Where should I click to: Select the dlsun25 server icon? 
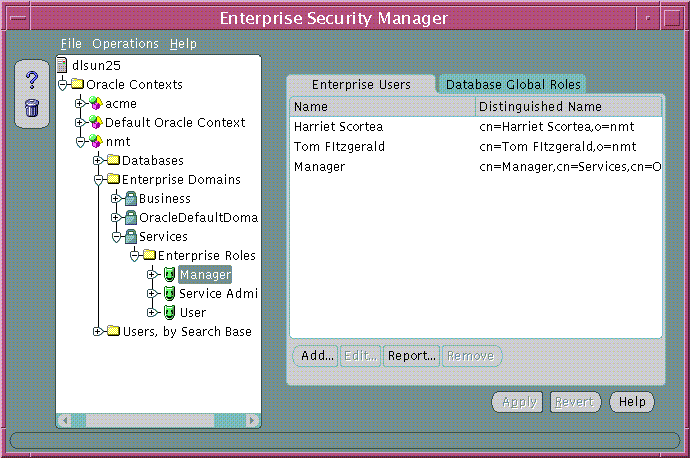(x=64, y=66)
